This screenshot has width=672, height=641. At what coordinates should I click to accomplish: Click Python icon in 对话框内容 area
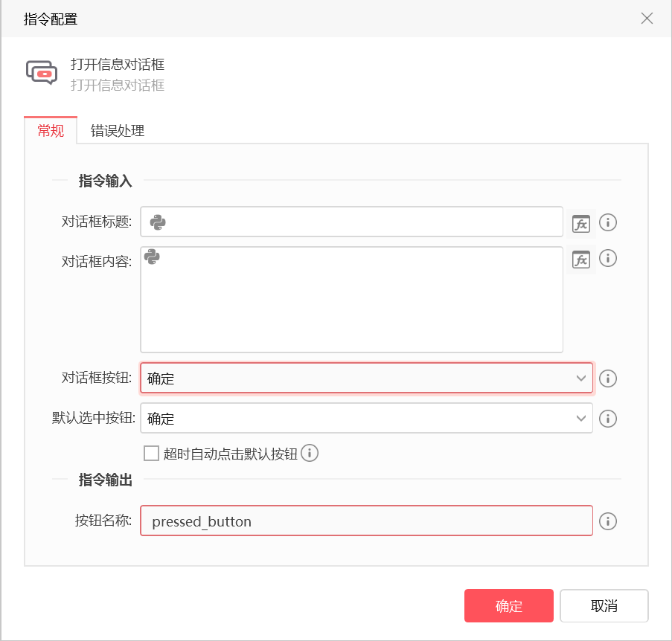click(x=152, y=257)
